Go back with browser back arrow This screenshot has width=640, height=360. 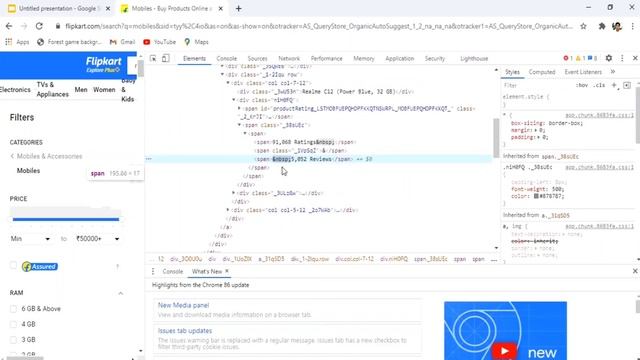click(9, 26)
